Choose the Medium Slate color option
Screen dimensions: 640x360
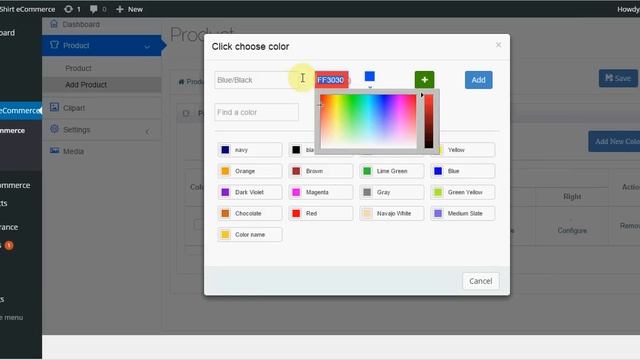[462, 213]
